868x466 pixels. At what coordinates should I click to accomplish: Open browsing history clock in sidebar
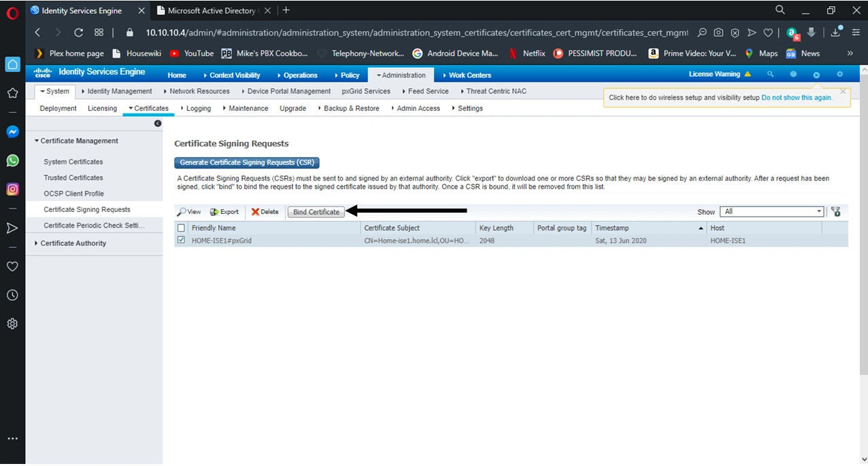[12, 295]
